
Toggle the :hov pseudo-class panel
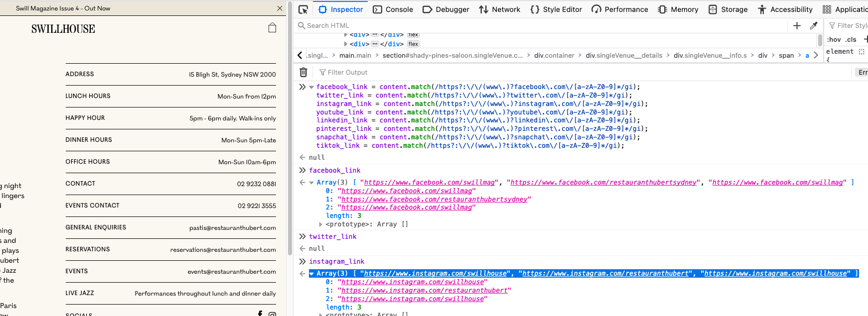[834, 39]
